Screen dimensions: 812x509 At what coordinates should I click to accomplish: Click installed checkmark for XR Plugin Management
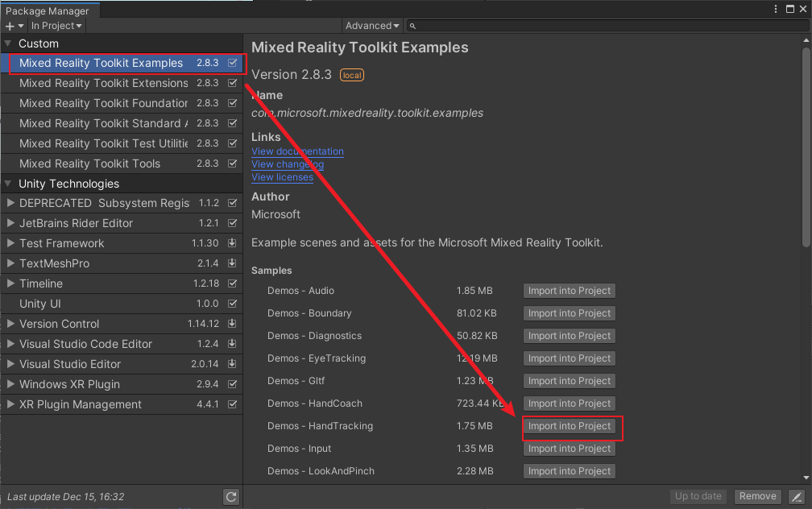pos(233,404)
